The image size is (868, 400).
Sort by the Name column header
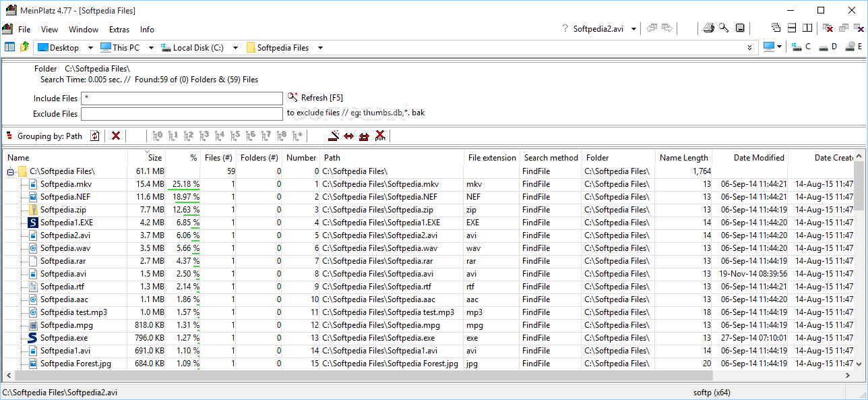65,157
